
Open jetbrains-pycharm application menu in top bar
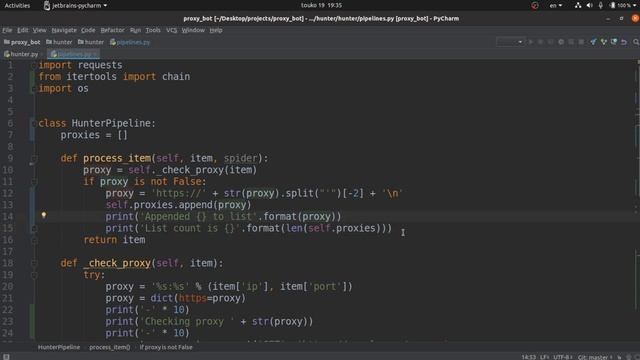[75, 5]
